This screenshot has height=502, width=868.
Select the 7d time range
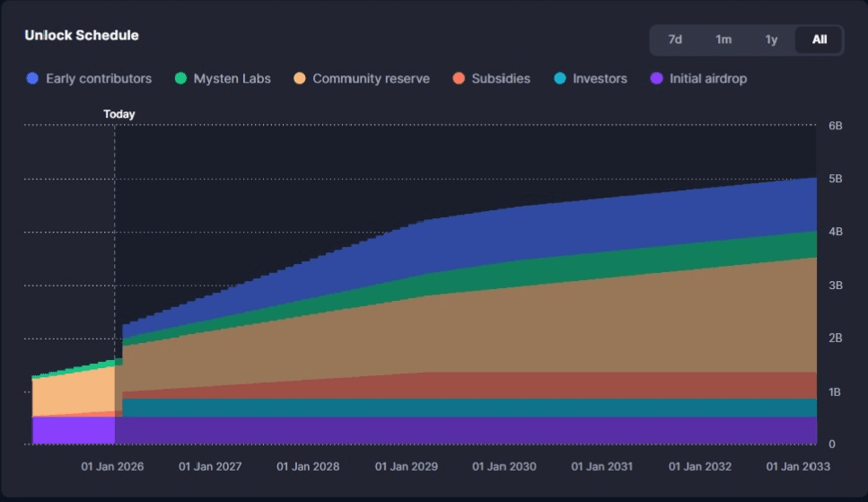pos(675,40)
